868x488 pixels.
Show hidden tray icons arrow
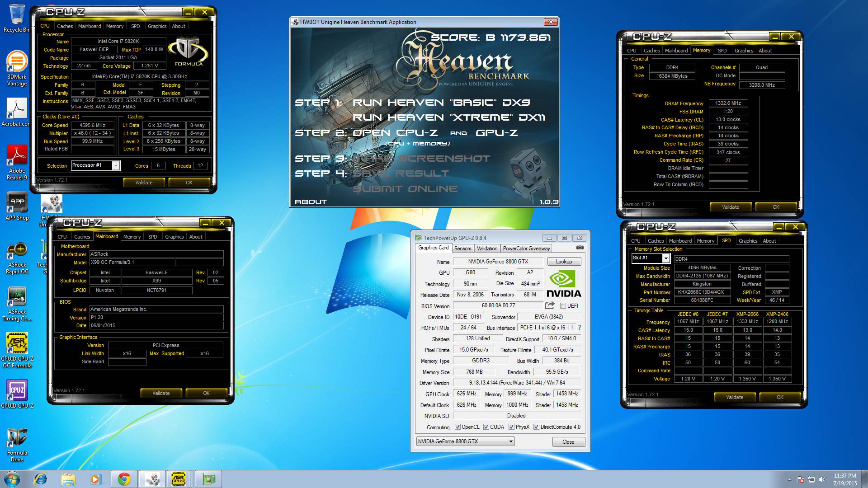pyautogui.click(x=789, y=479)
